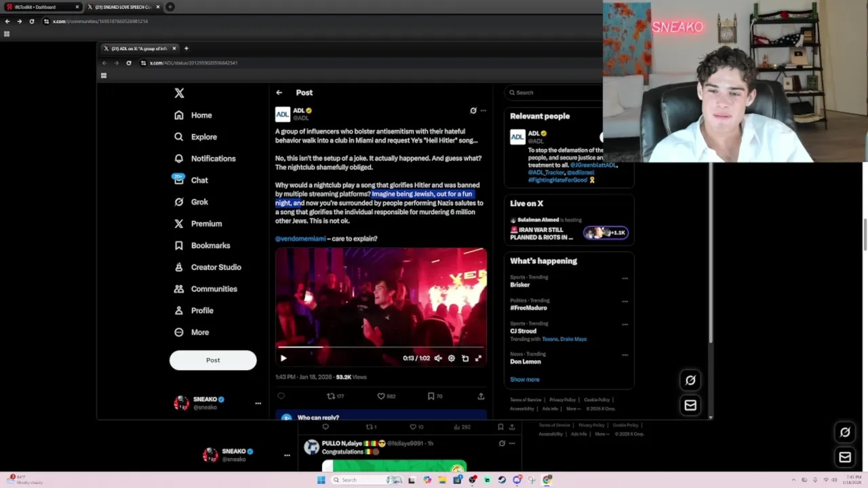Open outer window's floating Messages envelope

[845, 457]
